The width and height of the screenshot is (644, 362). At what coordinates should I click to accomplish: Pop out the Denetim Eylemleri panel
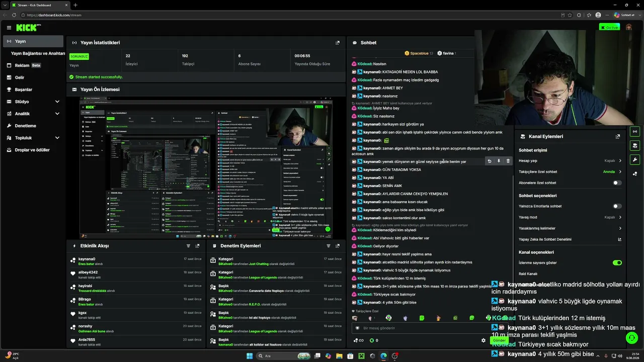[338, 246]
